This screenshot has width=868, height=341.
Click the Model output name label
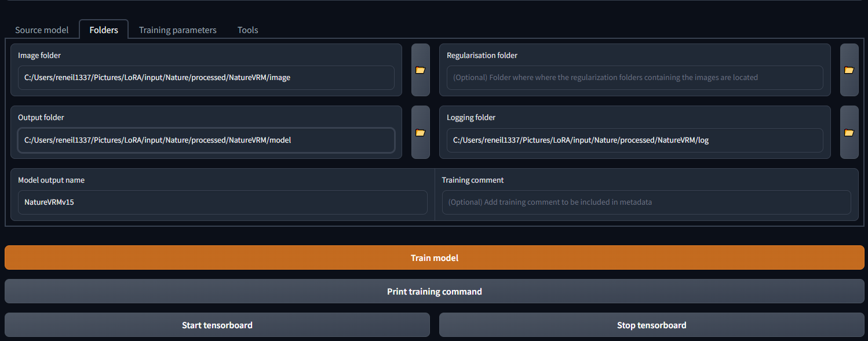click(51, 180)
